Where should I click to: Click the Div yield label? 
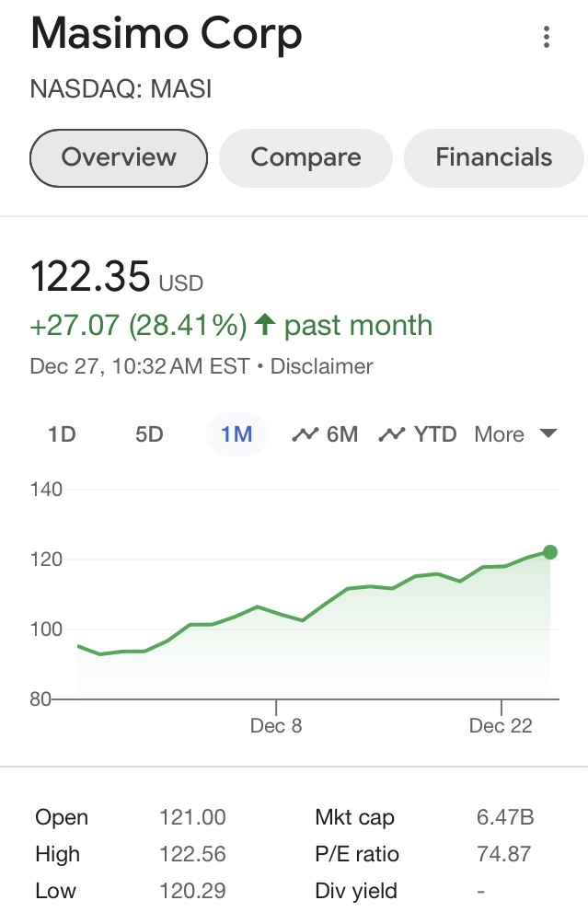(x=356, y=891)
